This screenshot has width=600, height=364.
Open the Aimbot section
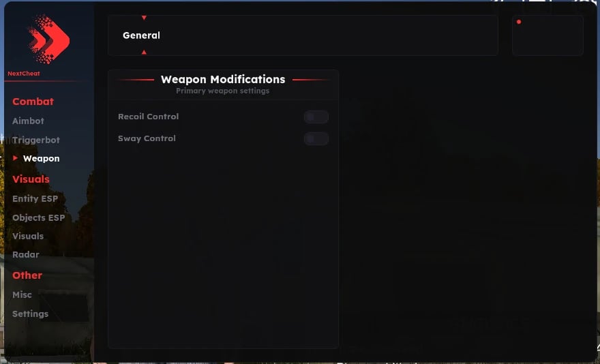coord(28,121)
